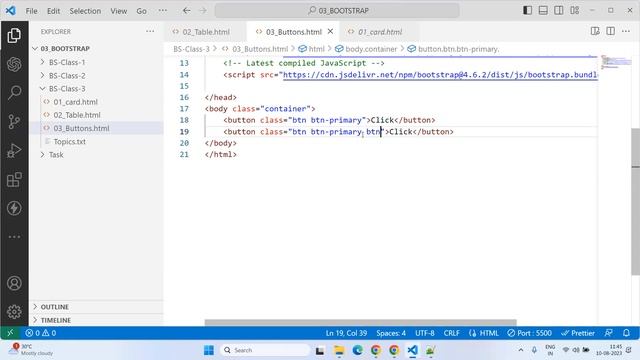Open the View menu
The height and width of the screenshot is (360, 640).
[118, 11]
